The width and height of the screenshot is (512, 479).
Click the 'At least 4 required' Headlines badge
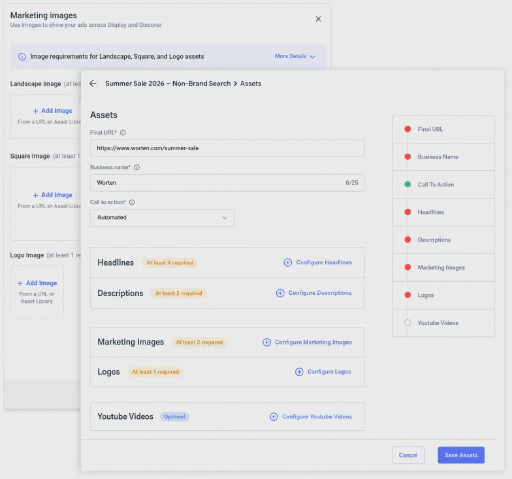coord(170,263)
